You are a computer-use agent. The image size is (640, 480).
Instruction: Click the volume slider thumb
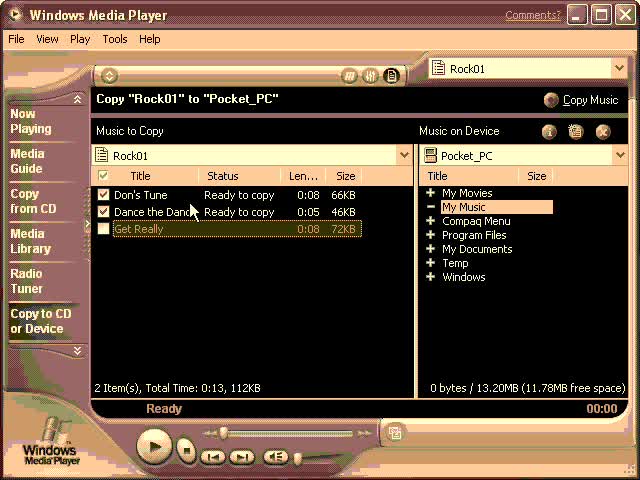pos(298,458)
